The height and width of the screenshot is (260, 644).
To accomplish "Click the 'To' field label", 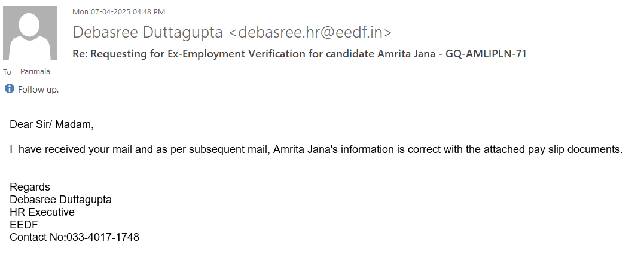I will [7, 72].
